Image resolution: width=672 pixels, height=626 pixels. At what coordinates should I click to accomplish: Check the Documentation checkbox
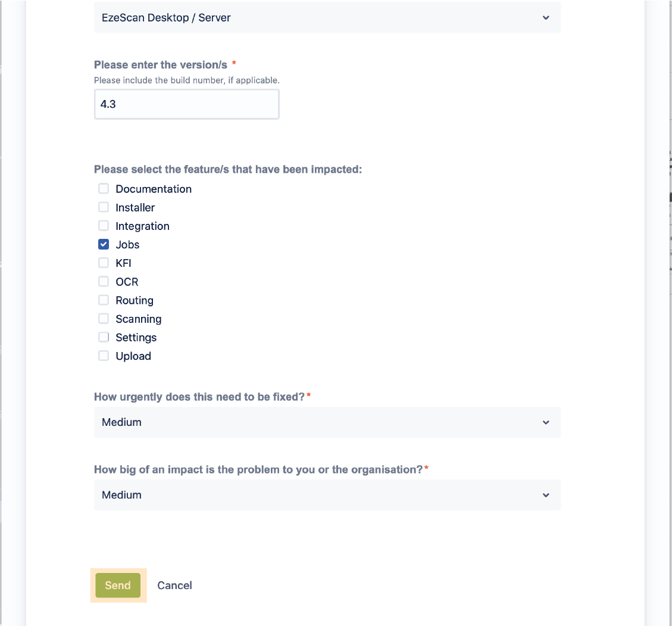point(104,189)
